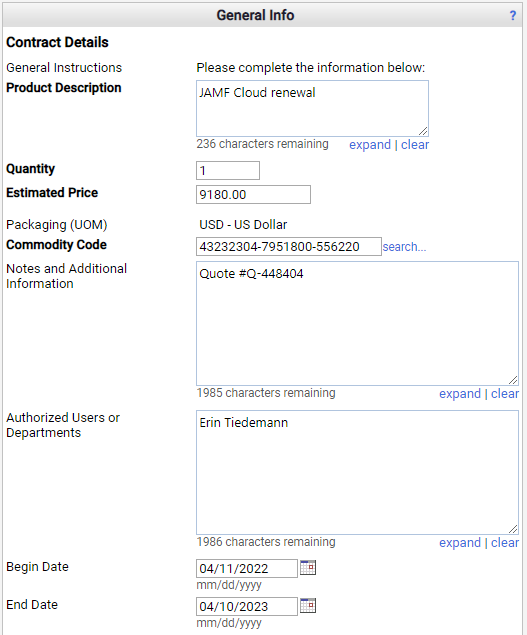Select the Quantity input field
This screenshot has width=527, height=635.
(x=228, y=170)
